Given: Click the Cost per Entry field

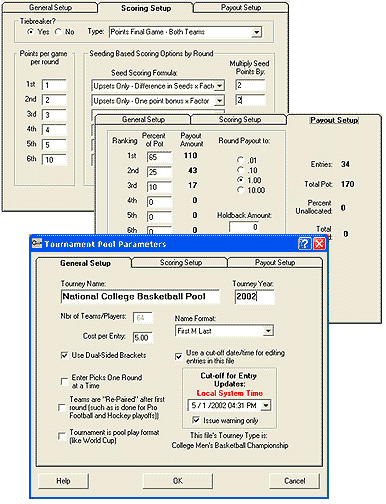Looking at the screenshot, I should (x=143, y=337).
